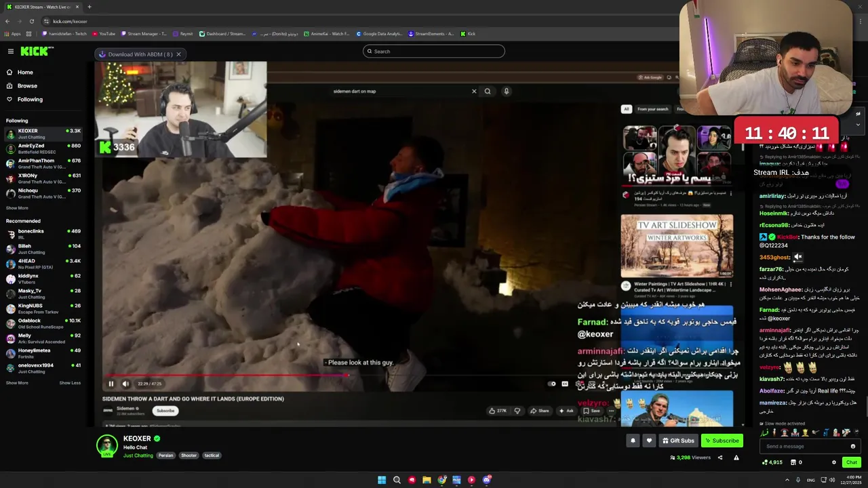Open the Following page in the sidebar
Screen dimensions: 868x488
click(30, 100)
